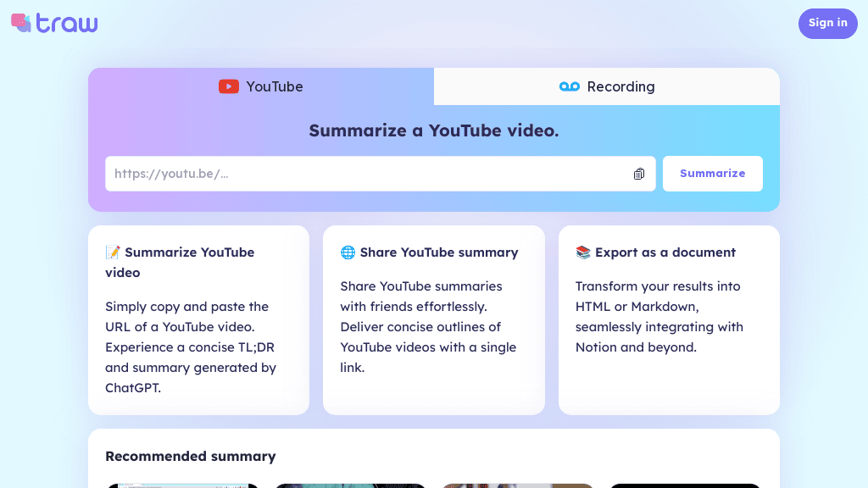Click the Export as a document card
The width and height of the screenshot is (868, 488).
pyautogui.click(x=668, y=319)
